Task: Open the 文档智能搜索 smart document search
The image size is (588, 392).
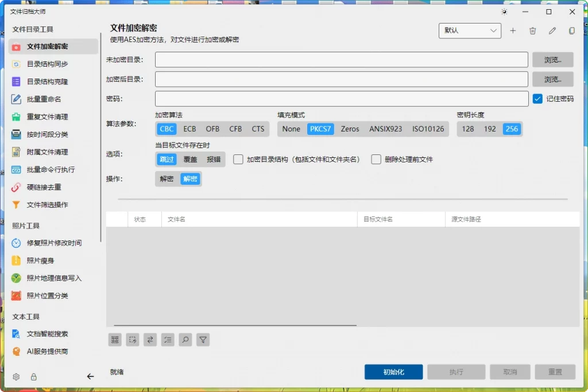Action: 49,333
